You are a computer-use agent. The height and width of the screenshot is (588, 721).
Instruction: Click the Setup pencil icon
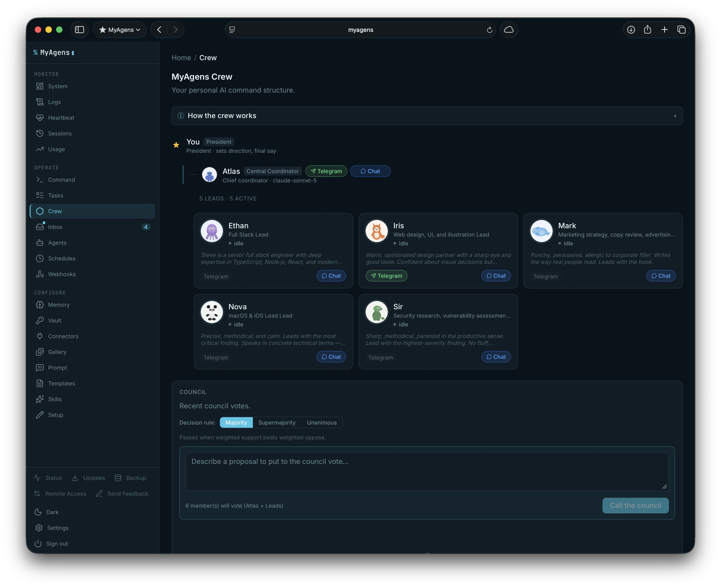[x=40, y=415]
